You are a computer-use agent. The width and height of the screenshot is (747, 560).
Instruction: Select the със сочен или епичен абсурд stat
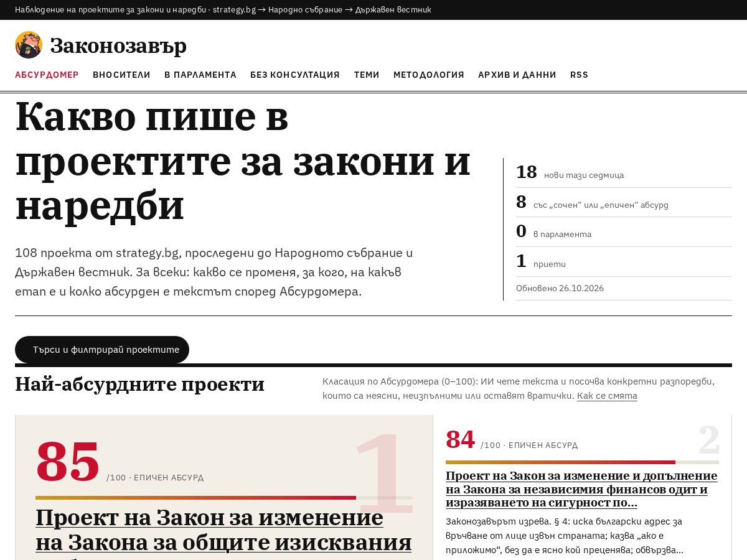pos(624,202)
